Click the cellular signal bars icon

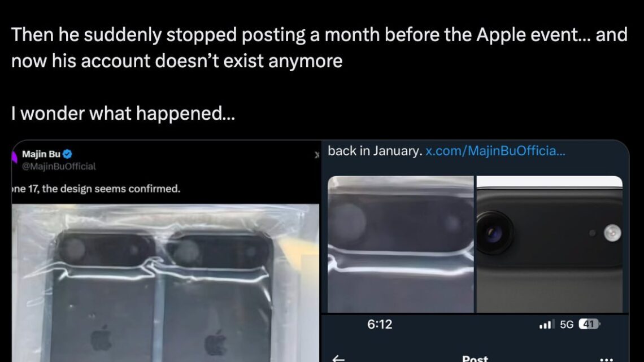[547, 324]
